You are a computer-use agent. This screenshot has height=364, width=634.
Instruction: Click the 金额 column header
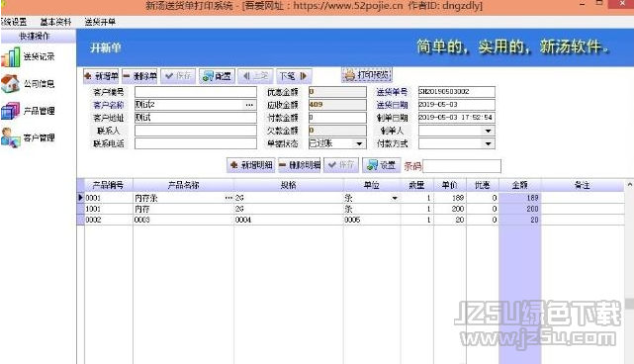coord(520,185)
